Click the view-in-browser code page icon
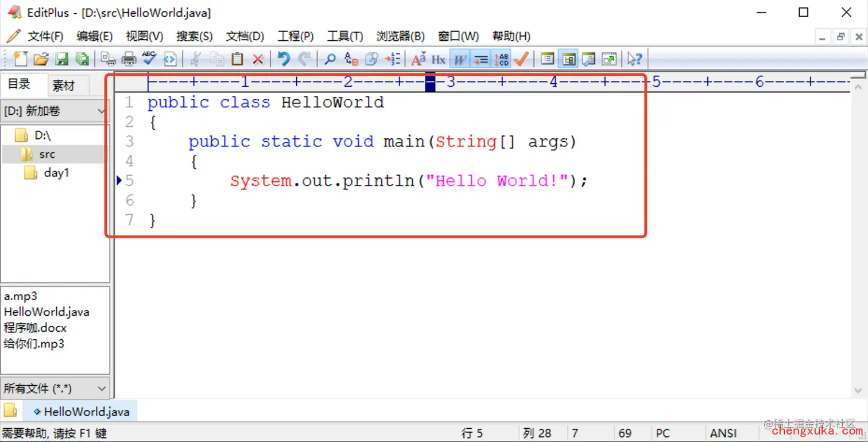868x442 pixels. click(x=170, y=59)
